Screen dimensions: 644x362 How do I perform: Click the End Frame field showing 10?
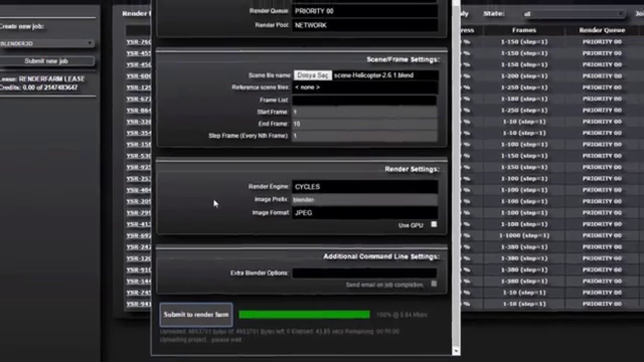[x=364, y=124]
